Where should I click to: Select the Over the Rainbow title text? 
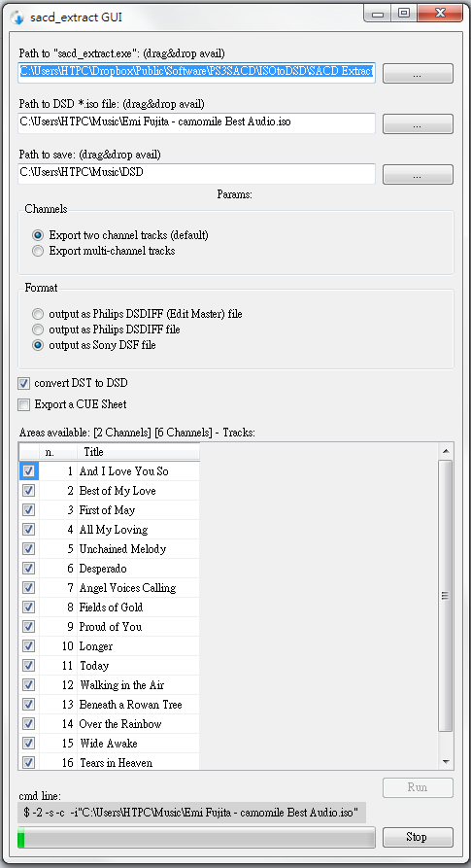(x=120, y=724)
